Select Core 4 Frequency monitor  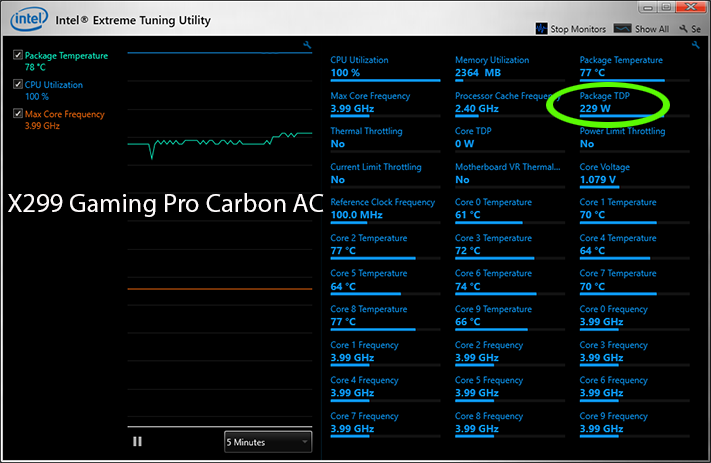pyautogui.click(x=385, y=387)
